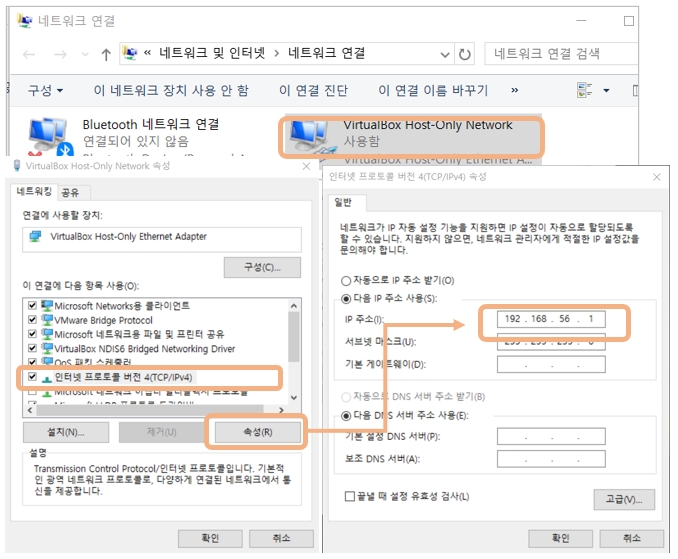678x559 pixels.
Task: Click 확인 in the IPv4 properties dialog
Action: tap(560, 538)
